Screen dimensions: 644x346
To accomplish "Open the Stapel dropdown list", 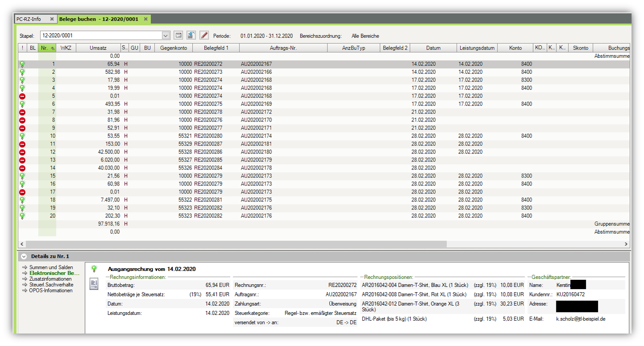I will 166,36.
